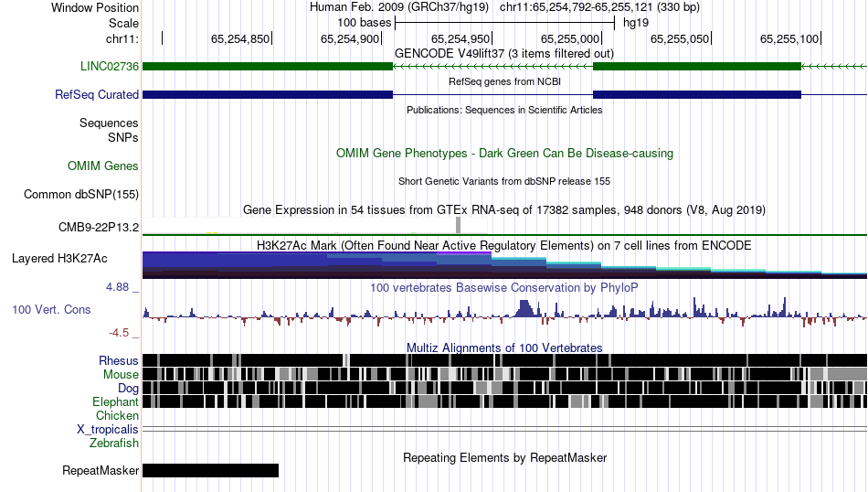The image size is (868, 492).
Task: Click the Scale label
Action: 123,23
